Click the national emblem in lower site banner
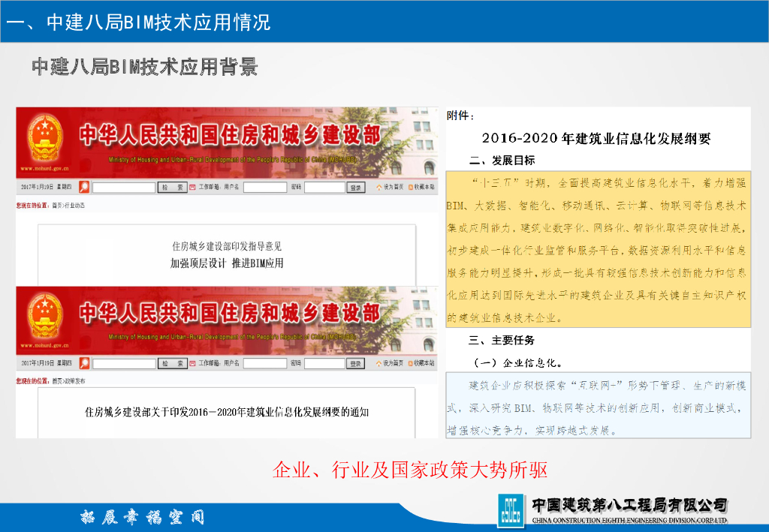The width and height of the screenshot is (769, 532). pyautogui.click(x=45, y=316)
